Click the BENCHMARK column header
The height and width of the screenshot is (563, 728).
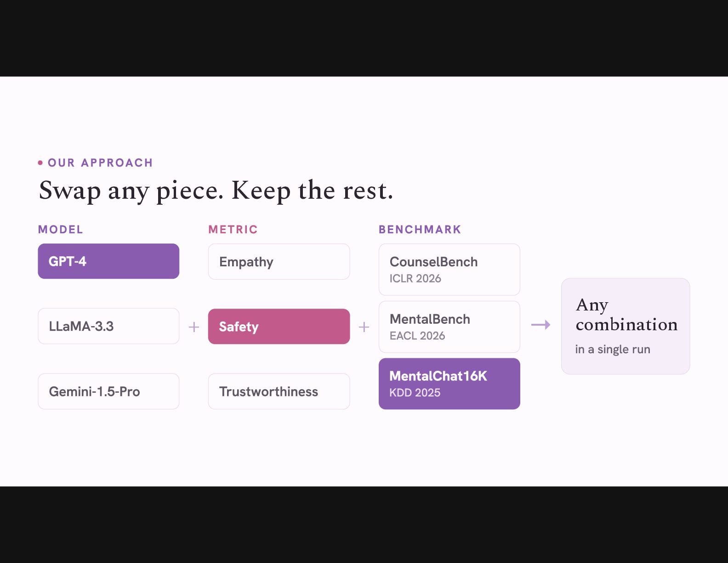tap(420, 230)
